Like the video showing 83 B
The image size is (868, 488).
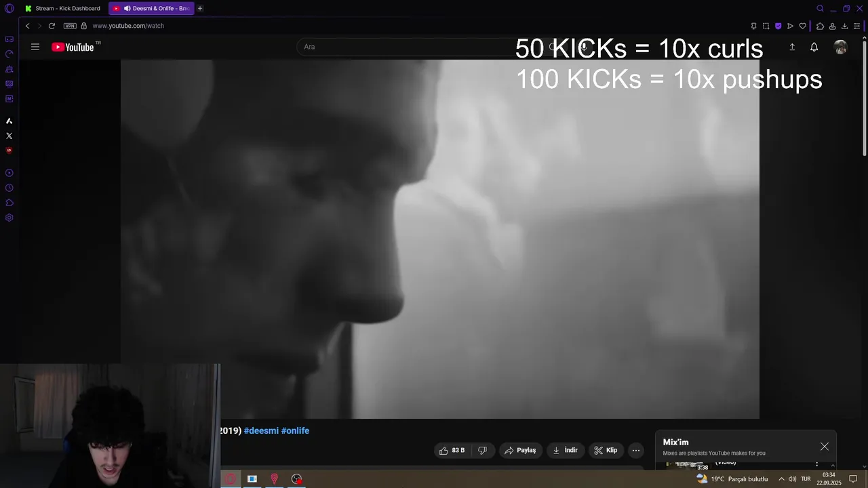tap(452, 450)
